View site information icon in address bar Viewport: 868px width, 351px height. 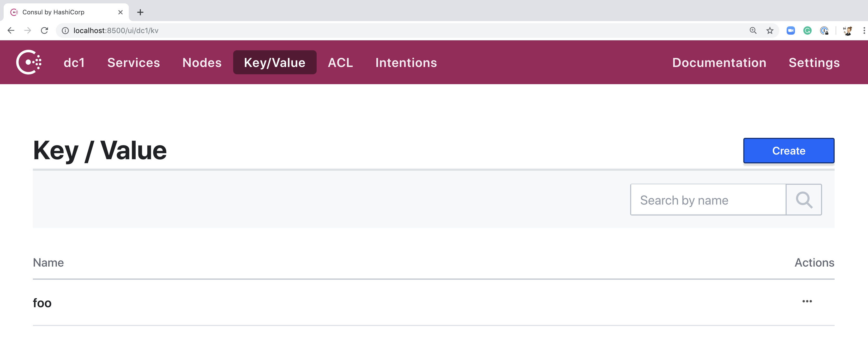coord(65,31)
